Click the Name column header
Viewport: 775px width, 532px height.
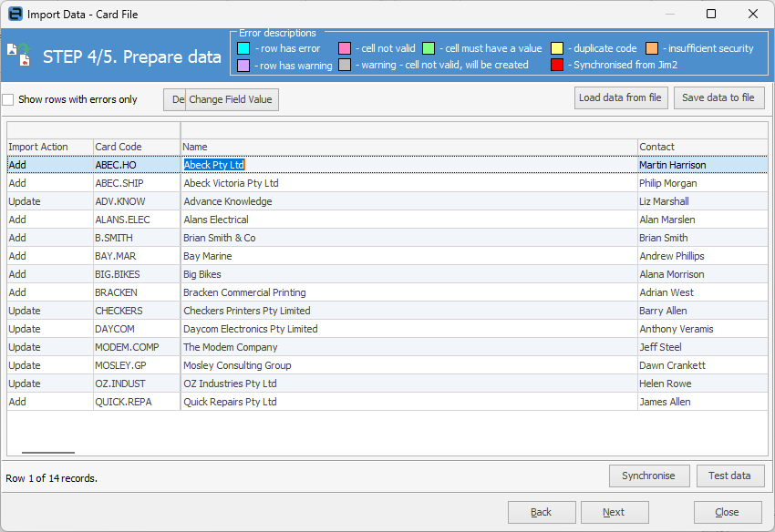click(x=409, y=147)
